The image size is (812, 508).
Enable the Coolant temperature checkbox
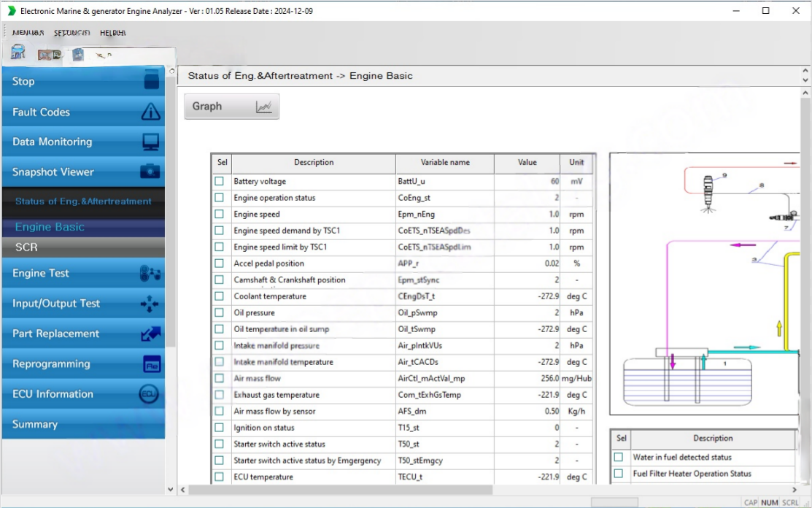tap(220, 296)
